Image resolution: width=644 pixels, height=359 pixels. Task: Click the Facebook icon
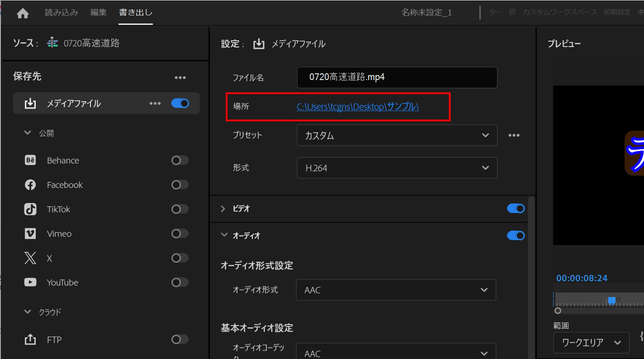click(x=30, y=185)
